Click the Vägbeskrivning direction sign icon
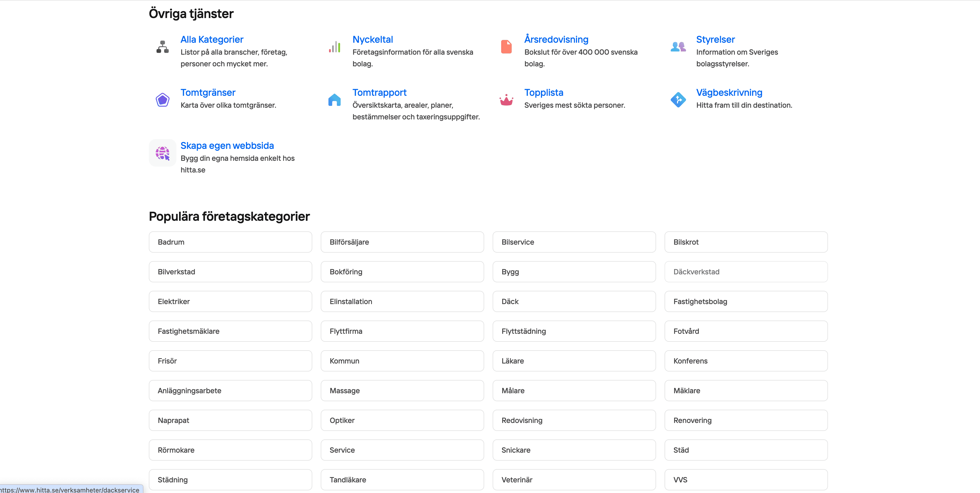The height and width of the screenshot is (493, 980). tap(678, 100)
